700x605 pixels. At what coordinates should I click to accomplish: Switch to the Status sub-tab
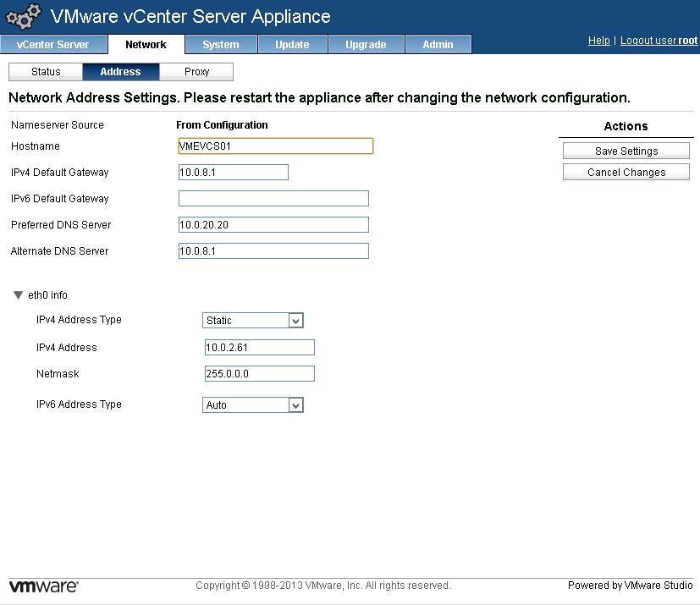46,72
